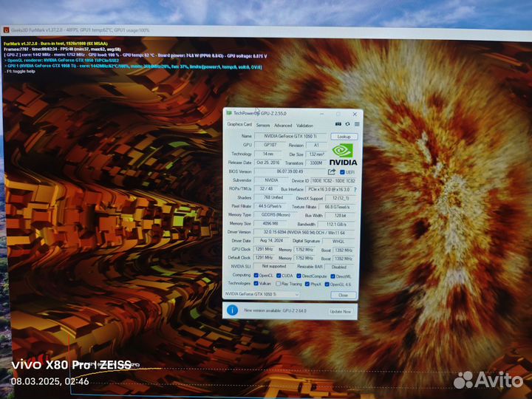Toggle the OpenGL 4.6 checkbox
The width and height of the screenshot is (532, 399).
(x=327, y=284)
